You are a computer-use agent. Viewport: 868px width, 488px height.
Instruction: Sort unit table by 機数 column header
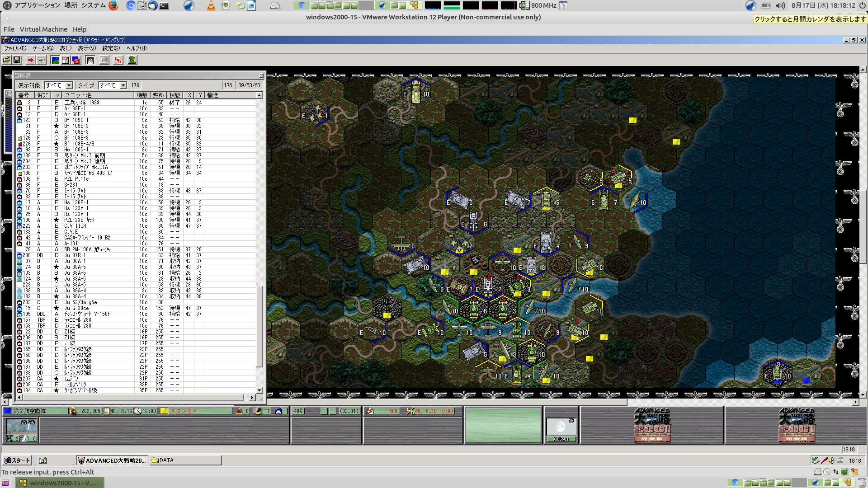pyautogui.click(x=142, y=95)
